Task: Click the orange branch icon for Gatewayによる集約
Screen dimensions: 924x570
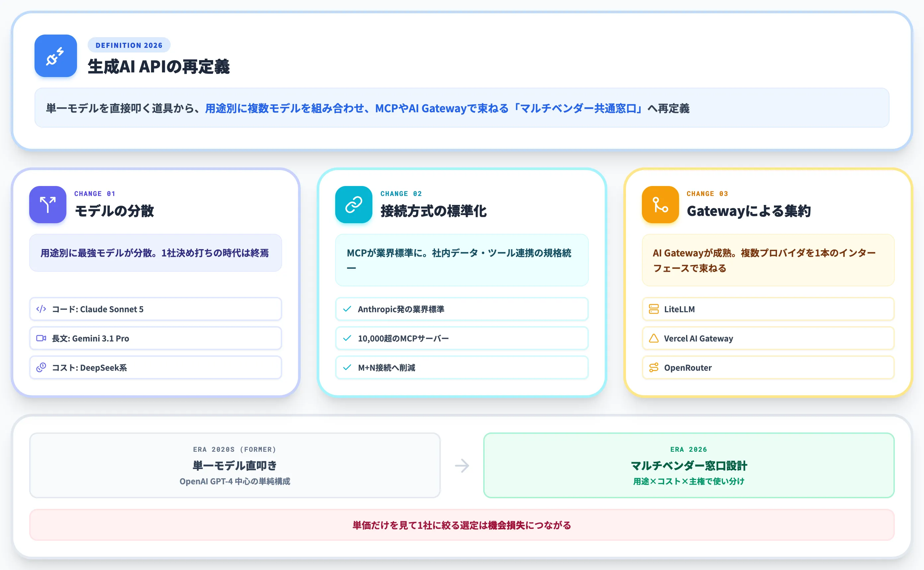Action: 660,204
